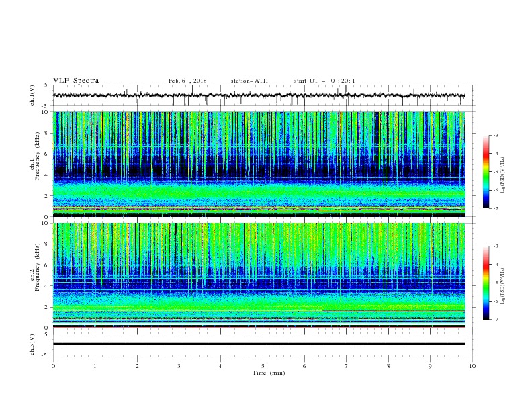Select the "start UT = 0:20:1" header text

point(324,81)
